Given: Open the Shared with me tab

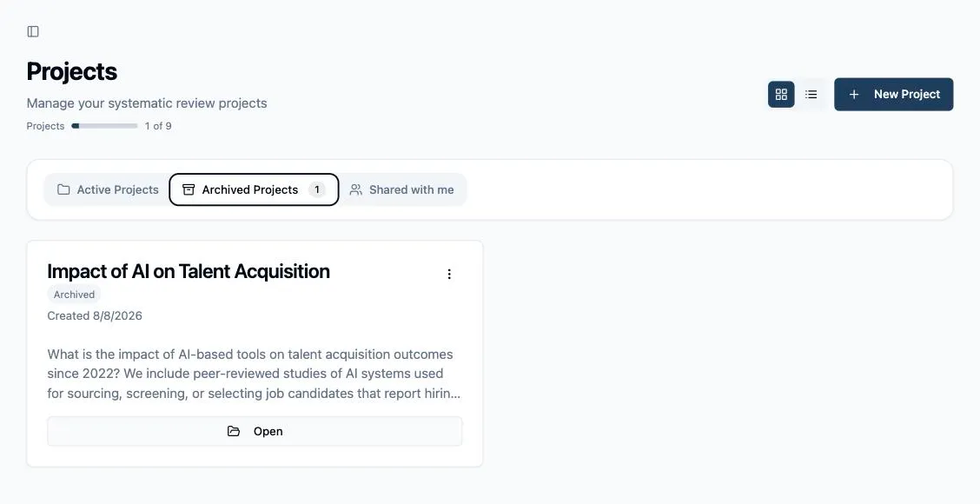Looking at the screenshot, I should (x=402, y=189).
